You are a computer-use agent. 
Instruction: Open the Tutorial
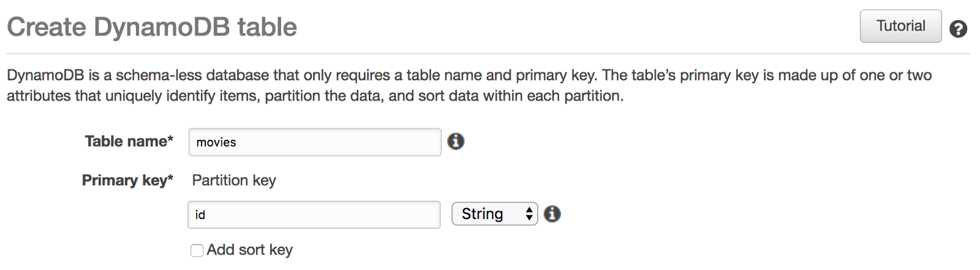(900, 26)
